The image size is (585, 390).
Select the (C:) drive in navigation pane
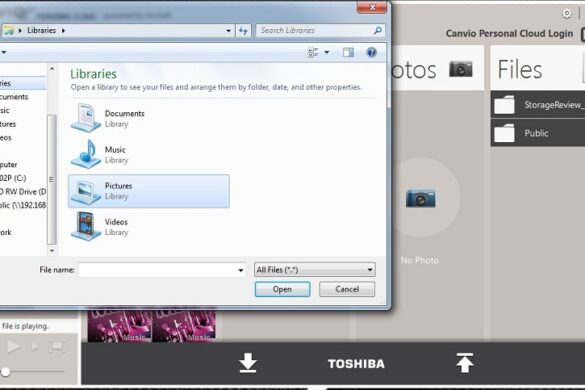point(13,178)
